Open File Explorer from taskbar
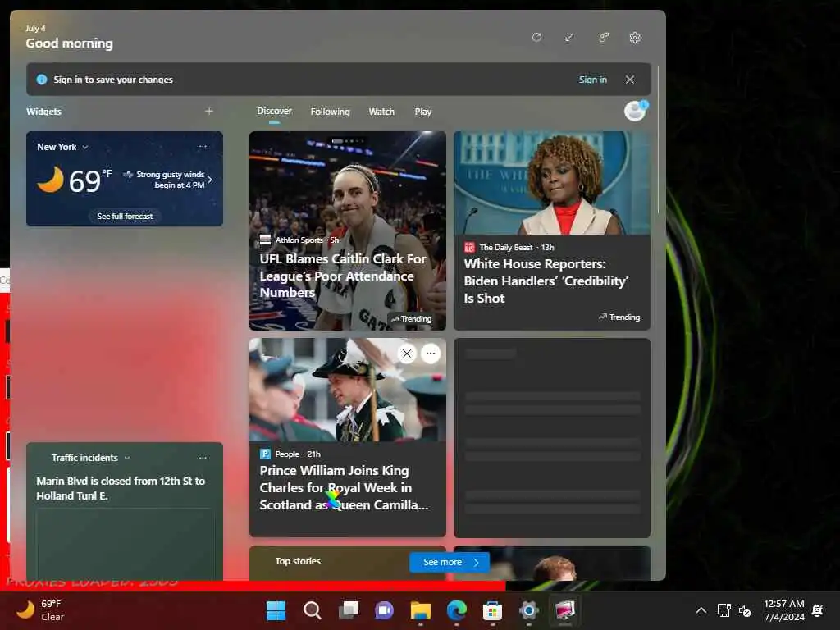The image size is (840, 630). click(x=421, y=610)
